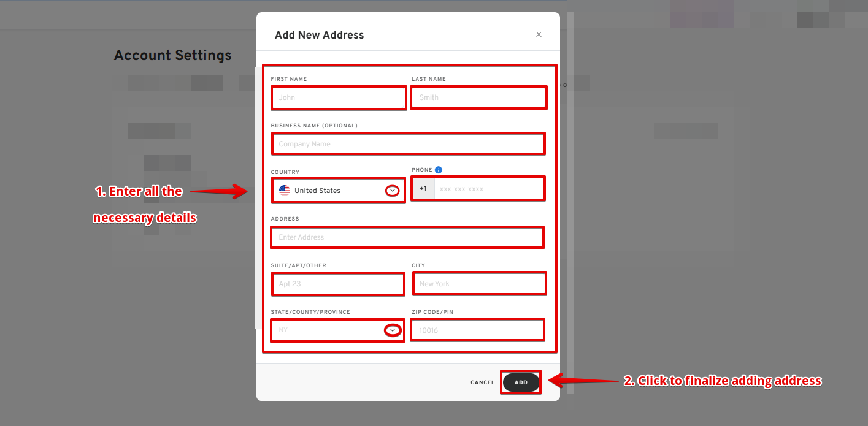Focus the Zip Code/PIN field
The image size is (868, 426).
(x=477, y=330)
